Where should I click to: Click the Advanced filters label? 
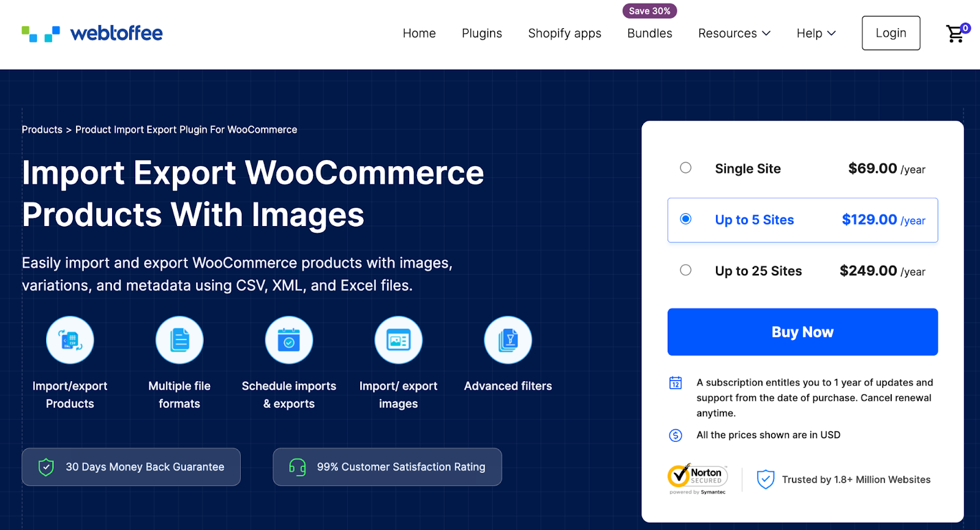[508, 386]
